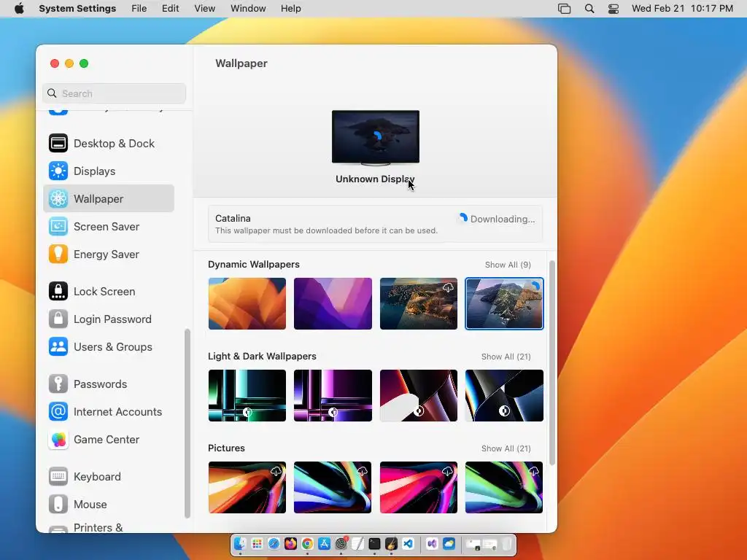Open App Store from the Dock

coord(324,543)
